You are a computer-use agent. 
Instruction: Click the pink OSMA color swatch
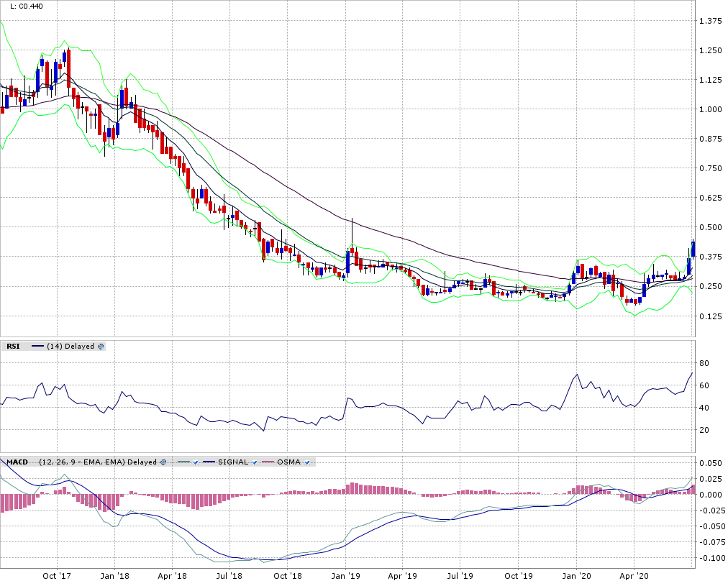pyautogui.click(x=268, y=462)
